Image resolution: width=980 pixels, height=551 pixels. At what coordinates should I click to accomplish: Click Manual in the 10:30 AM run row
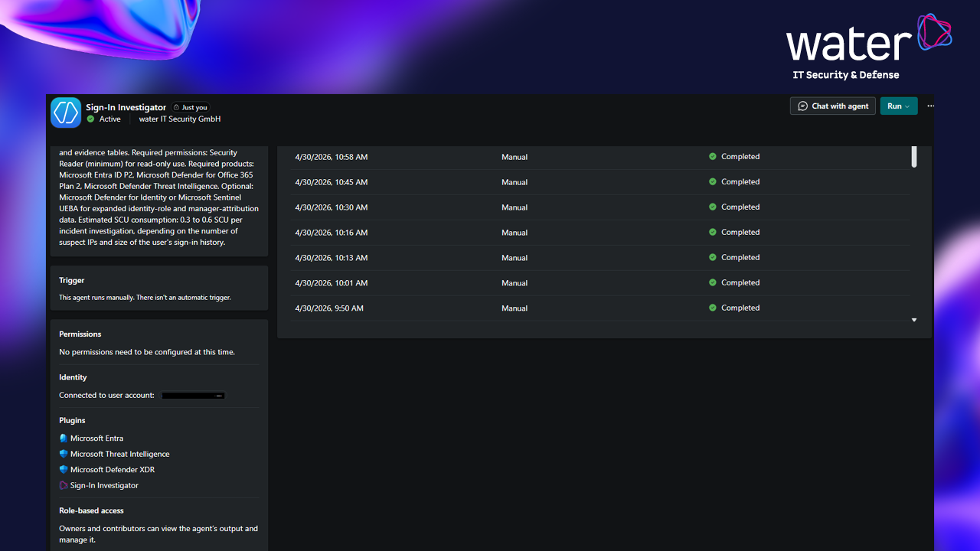(x=514, y=207)
